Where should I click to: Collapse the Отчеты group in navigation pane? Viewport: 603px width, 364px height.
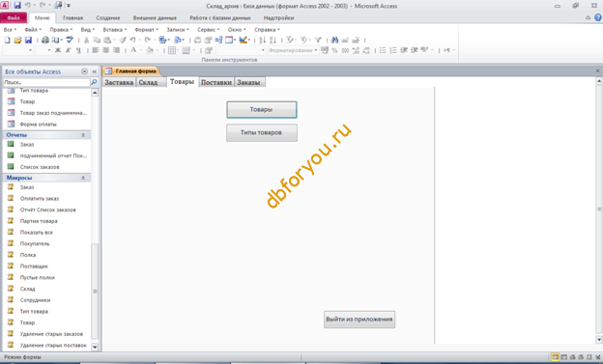coord(83,135)
